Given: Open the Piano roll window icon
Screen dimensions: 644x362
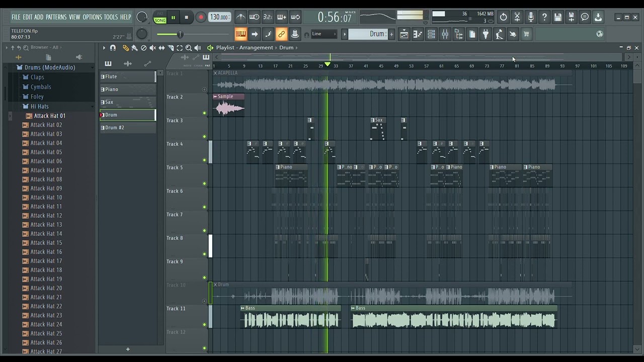Looking at the screenshot, I should tap(418, 34).
